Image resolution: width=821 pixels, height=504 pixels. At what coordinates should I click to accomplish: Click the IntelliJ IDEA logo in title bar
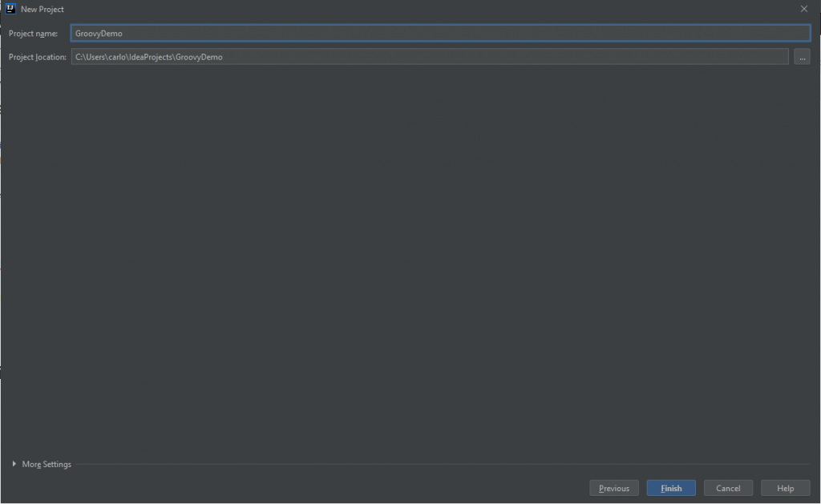[10, 9]
